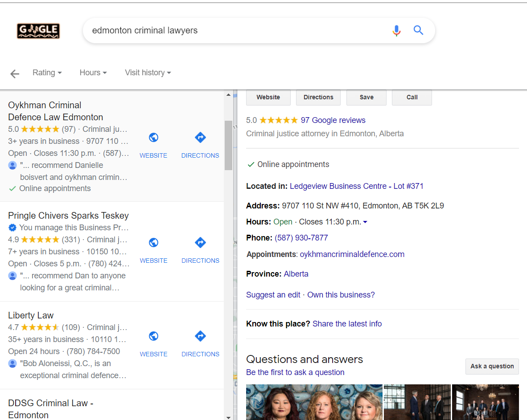Viewport: 527px width, 420px height.
Task: Click the back arrow below the logo
Action: click(15, 74)
